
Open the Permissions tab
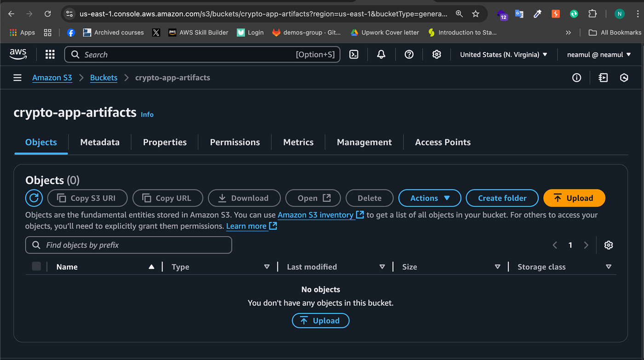coord(235,142)
